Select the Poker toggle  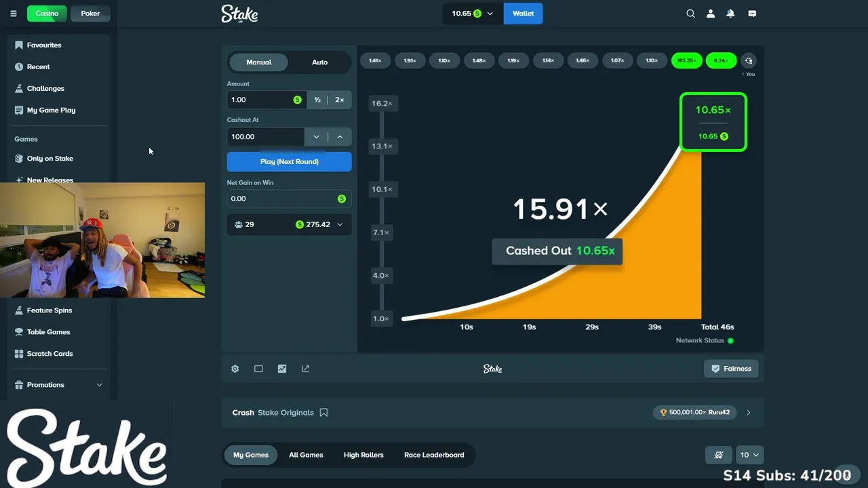90,14
